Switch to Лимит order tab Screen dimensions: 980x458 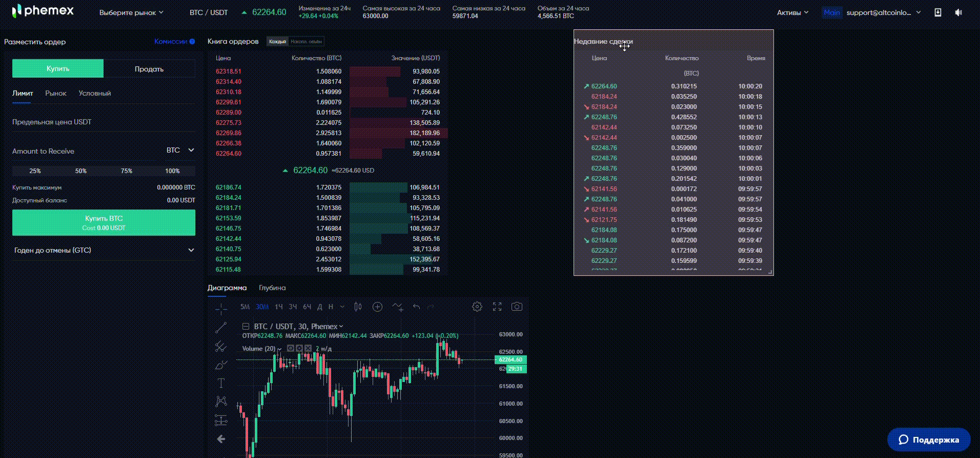coord(23,93)
